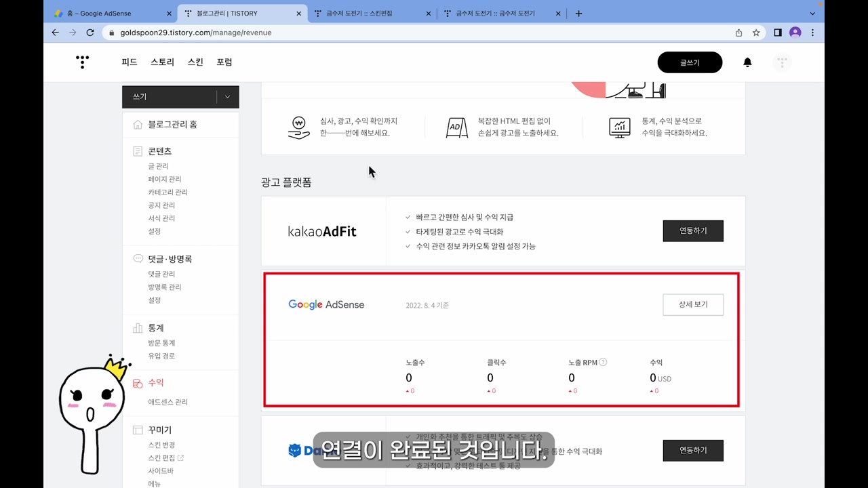
Task: Click the 통계 bar chart icon
Action: tap(138, 328)
